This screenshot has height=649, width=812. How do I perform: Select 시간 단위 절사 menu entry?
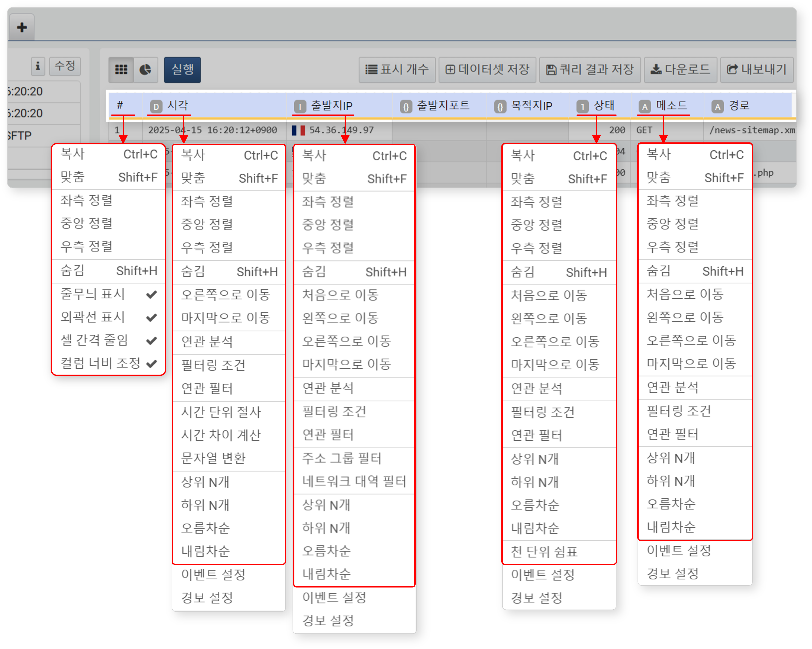coord(221,412)
